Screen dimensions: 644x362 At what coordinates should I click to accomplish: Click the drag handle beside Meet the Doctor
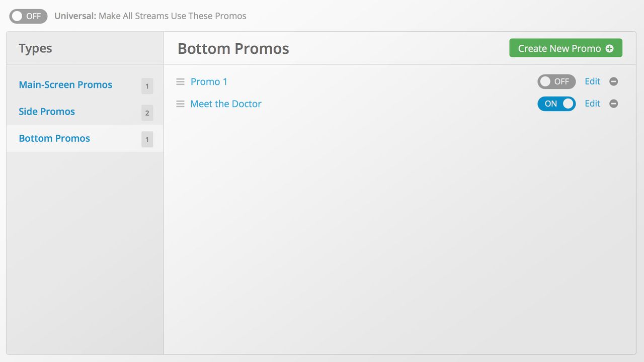coord(181,104)
